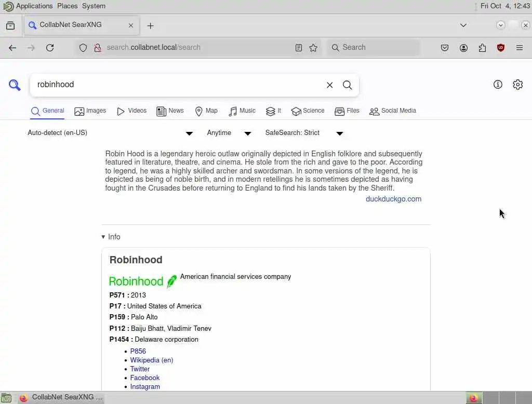
Task: Open extensions puzzle icon
Action: (x=482, y=48)
